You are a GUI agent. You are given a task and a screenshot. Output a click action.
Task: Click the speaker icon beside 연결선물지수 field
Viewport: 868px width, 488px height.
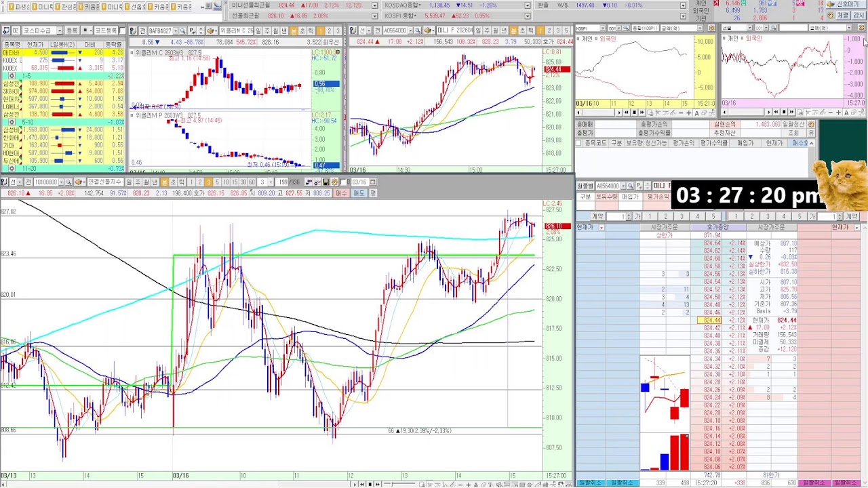(80, 182)
